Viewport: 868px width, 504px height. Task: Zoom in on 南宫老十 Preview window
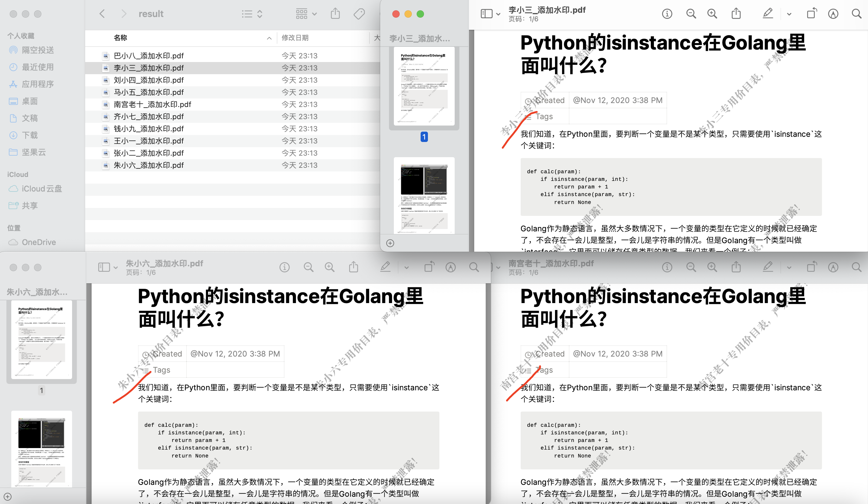tap(712, 267)
